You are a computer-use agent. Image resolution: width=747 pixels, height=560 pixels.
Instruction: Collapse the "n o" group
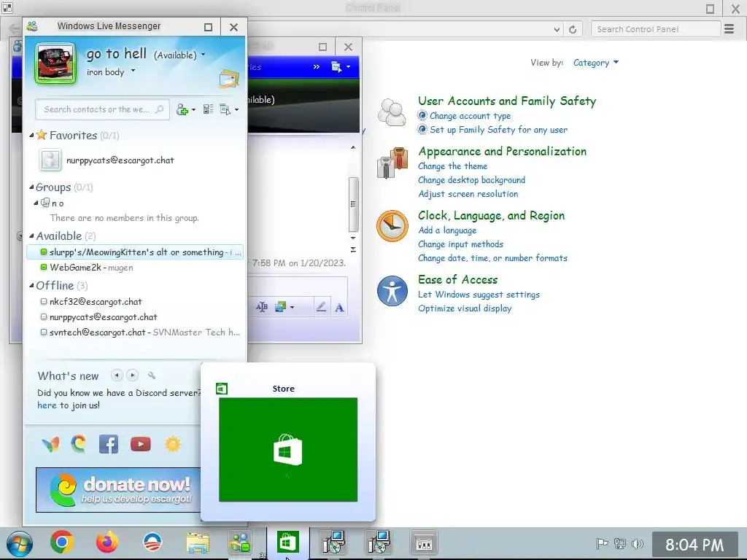click(x=36, y=203)
